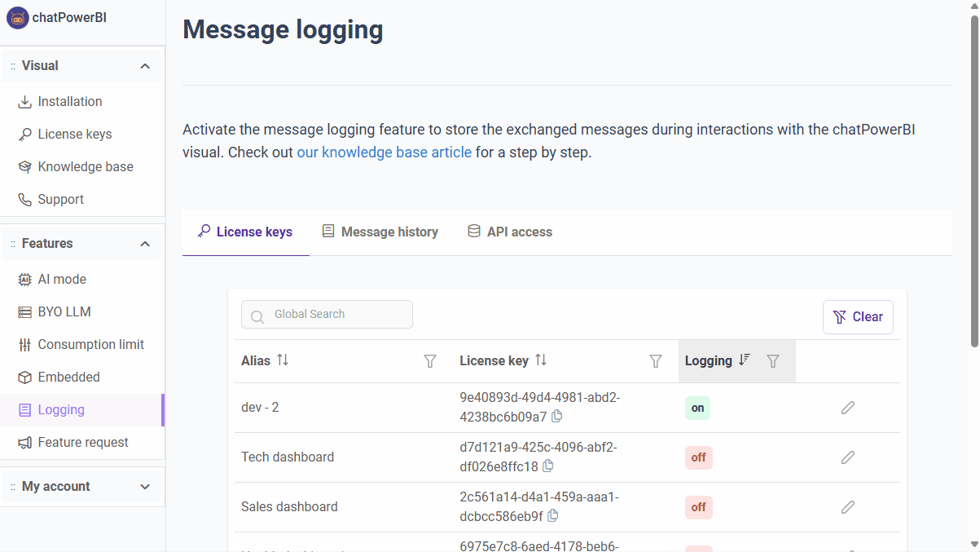This screenshot has width=980, height=552.
Task: Collapse the Features section chevron
Action: click(x=145, y=244)
